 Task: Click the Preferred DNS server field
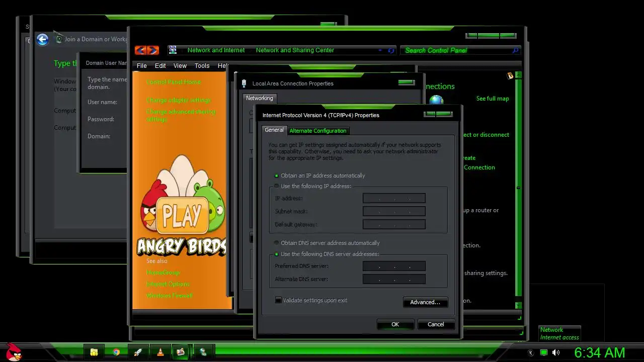click(x=394, y=266)
